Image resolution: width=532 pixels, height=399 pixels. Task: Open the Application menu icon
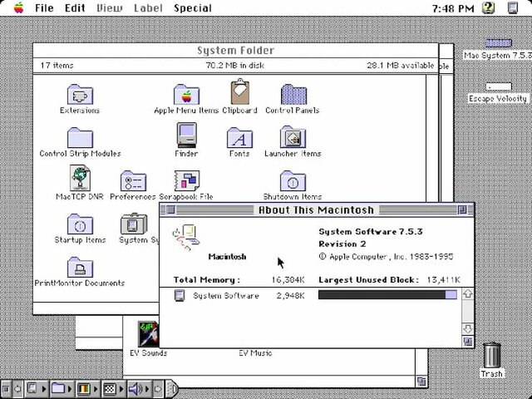(x=513, y=7)
